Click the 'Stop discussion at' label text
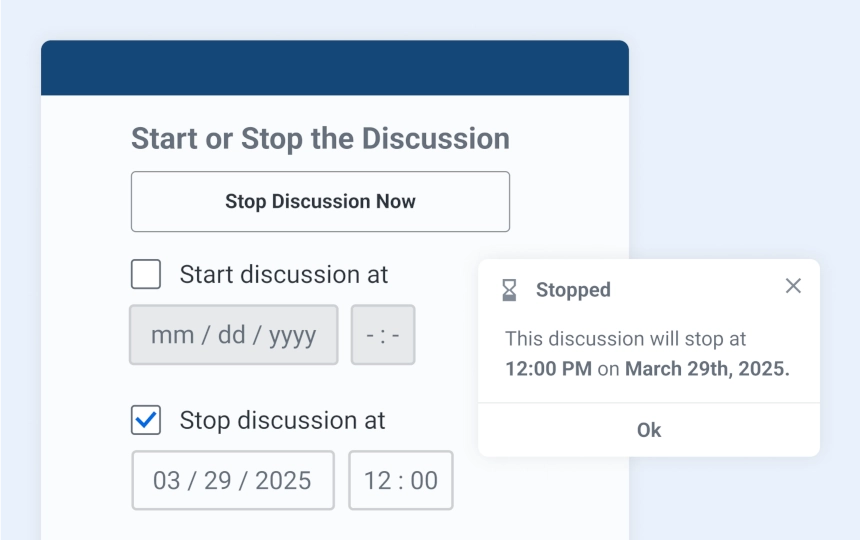The image size is (860, 540). 282,420
